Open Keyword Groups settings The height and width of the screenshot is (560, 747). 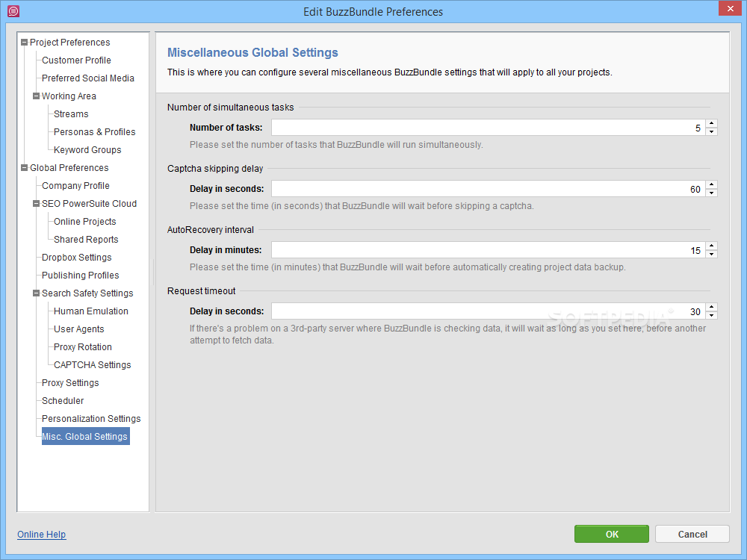[87, 150]
